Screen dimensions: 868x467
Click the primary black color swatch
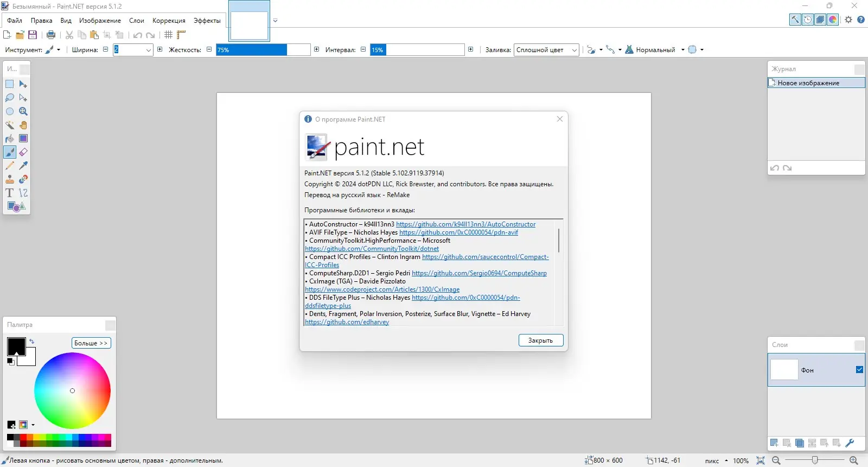(16, 346)
